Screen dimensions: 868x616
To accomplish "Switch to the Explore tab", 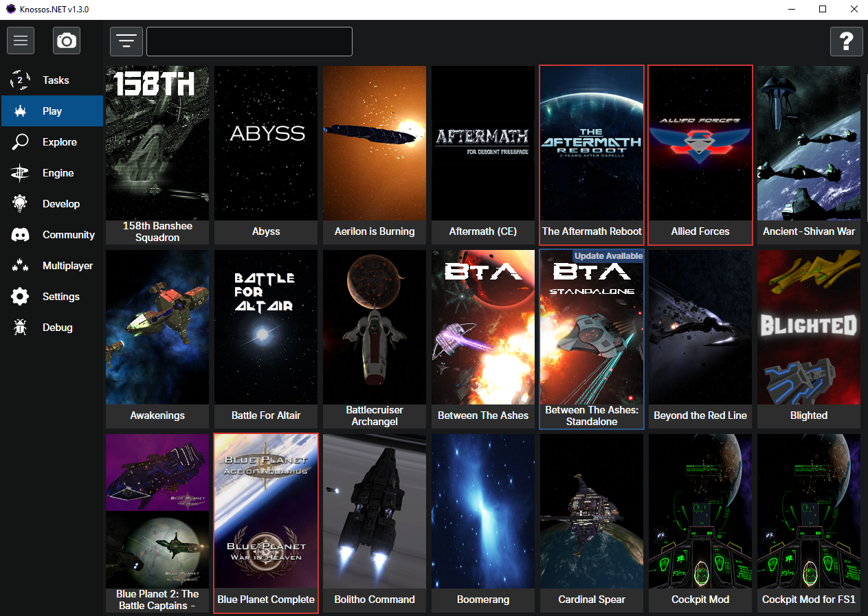I will click(52, 142).
